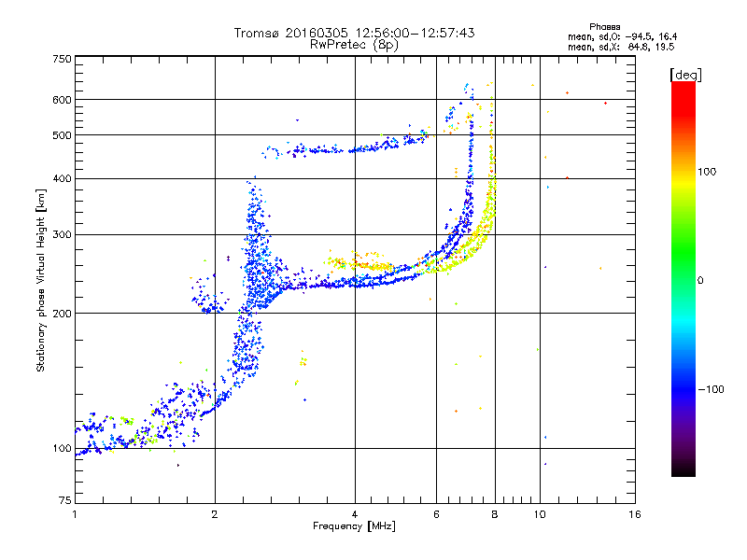Viewport: 747px width, 560px height.
Task: Click the 'Stationary phase Virtual Height [km]' y-axis label
Action: click(x=41, y=280)
